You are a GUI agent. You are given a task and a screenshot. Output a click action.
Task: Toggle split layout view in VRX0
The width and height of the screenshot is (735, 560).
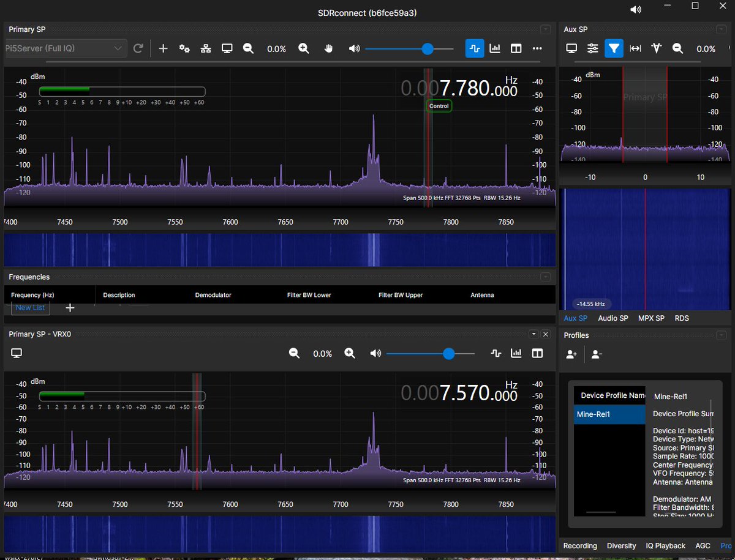(537, 353)
